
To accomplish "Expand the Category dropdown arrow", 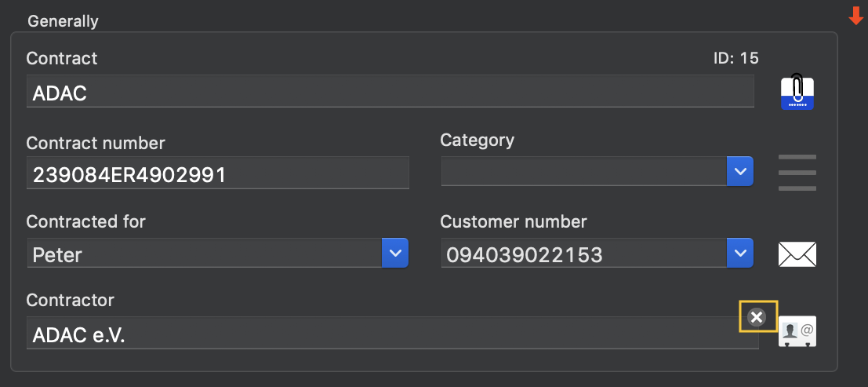I will pos(740,171).
